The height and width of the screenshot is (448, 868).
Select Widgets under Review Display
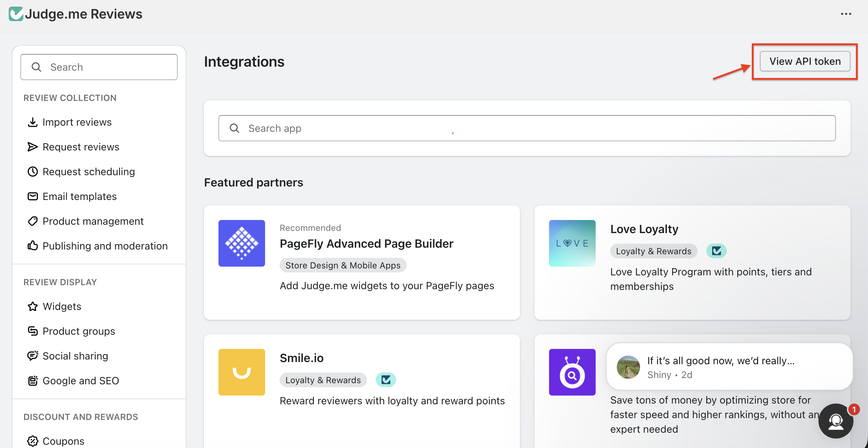coord(62,306)
